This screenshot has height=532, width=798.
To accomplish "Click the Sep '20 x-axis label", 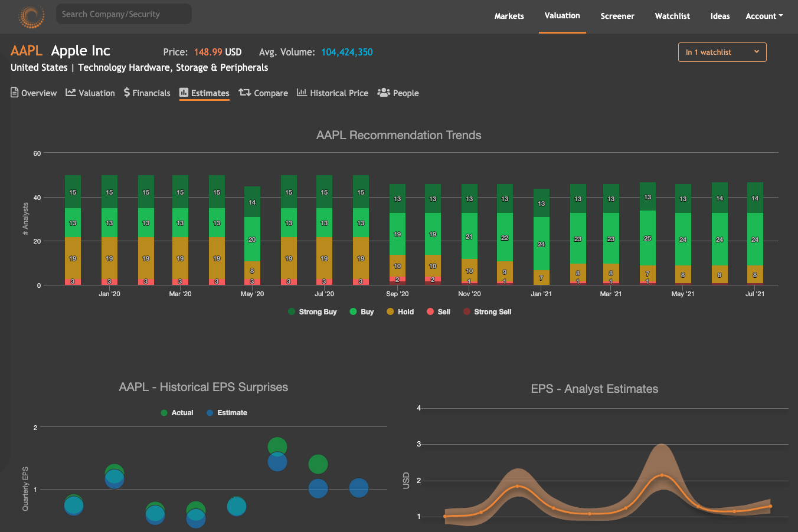I will point(397,294).
